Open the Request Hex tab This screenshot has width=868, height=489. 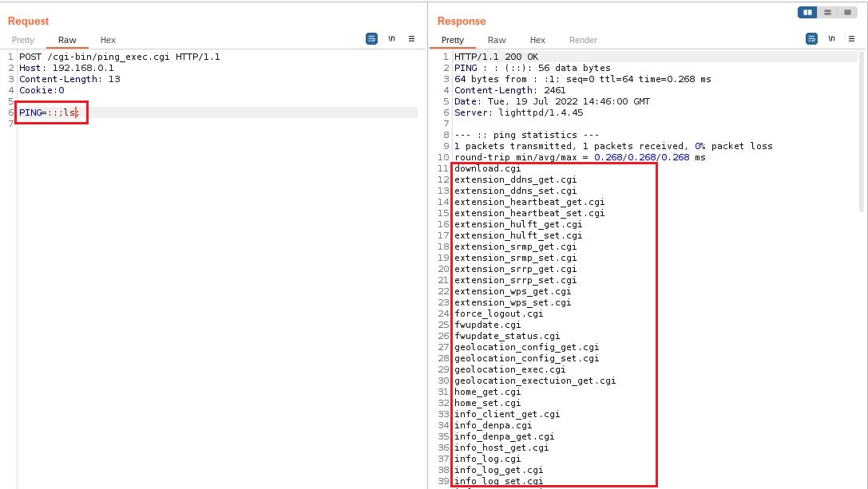click(108, 40)
